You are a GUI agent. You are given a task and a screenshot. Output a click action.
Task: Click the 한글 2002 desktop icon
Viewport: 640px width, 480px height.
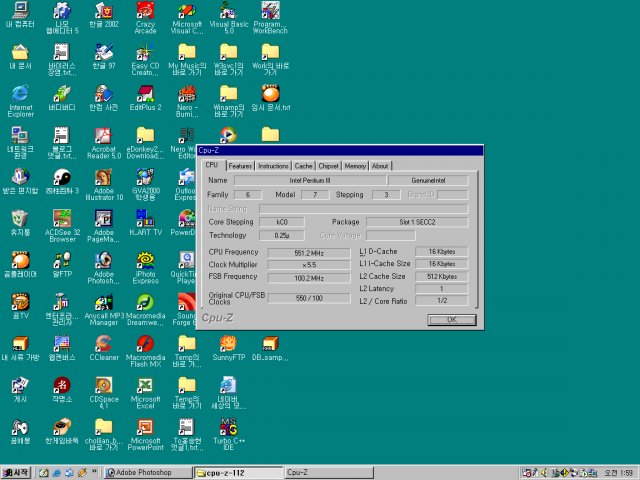point(104,15)
